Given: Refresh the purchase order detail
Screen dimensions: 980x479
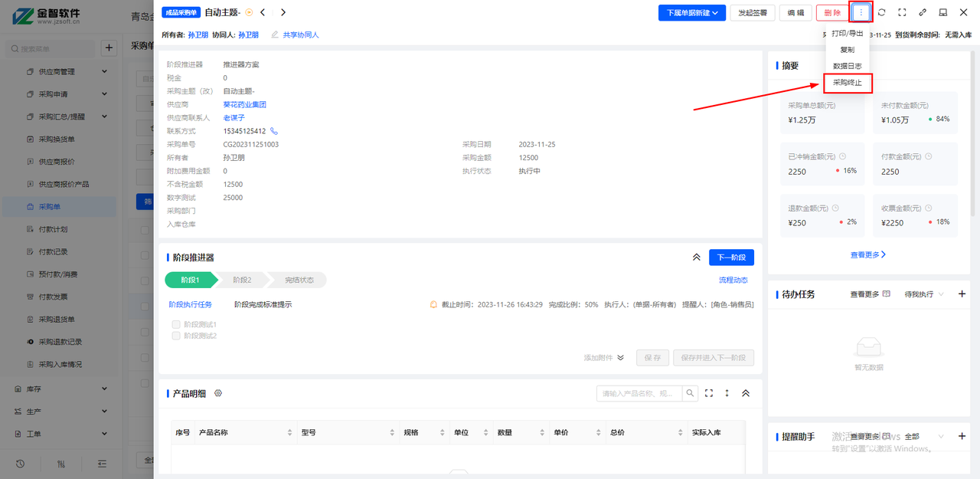Looking at the screenshot, I should 882,12.
